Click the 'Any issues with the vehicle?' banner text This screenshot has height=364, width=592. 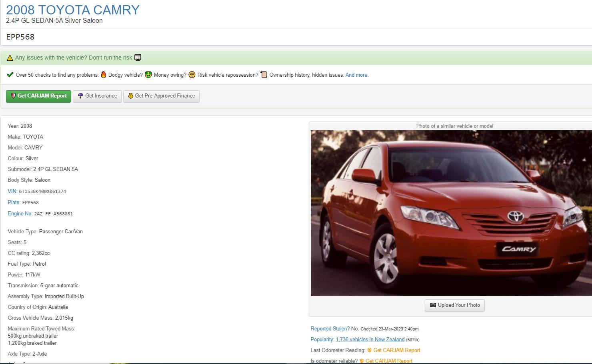[74, 58]
